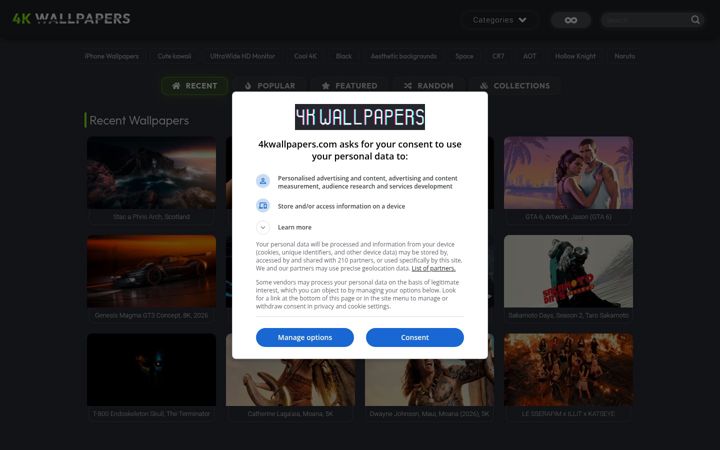
Task: Click the shuffle icon on Random tab
Action: coord(408,86)
